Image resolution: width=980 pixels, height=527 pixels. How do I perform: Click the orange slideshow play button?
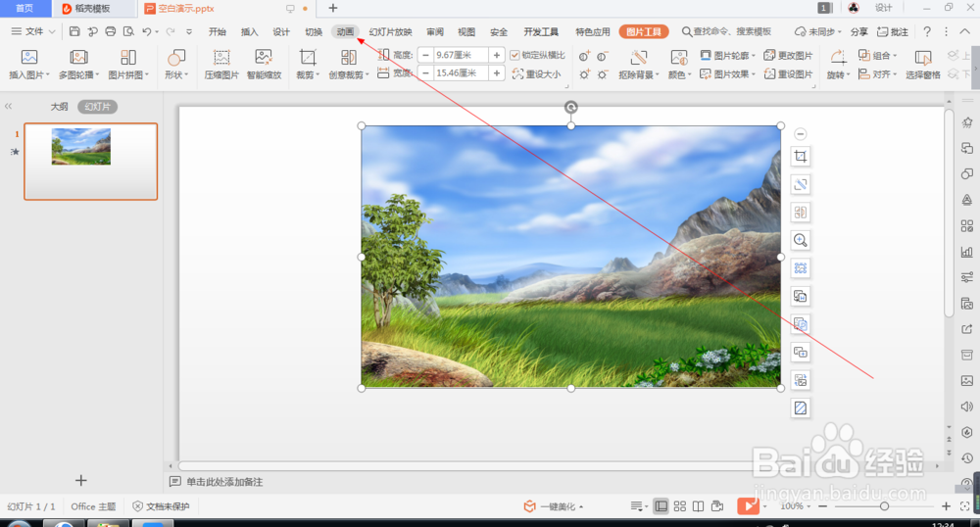(748, 505)
